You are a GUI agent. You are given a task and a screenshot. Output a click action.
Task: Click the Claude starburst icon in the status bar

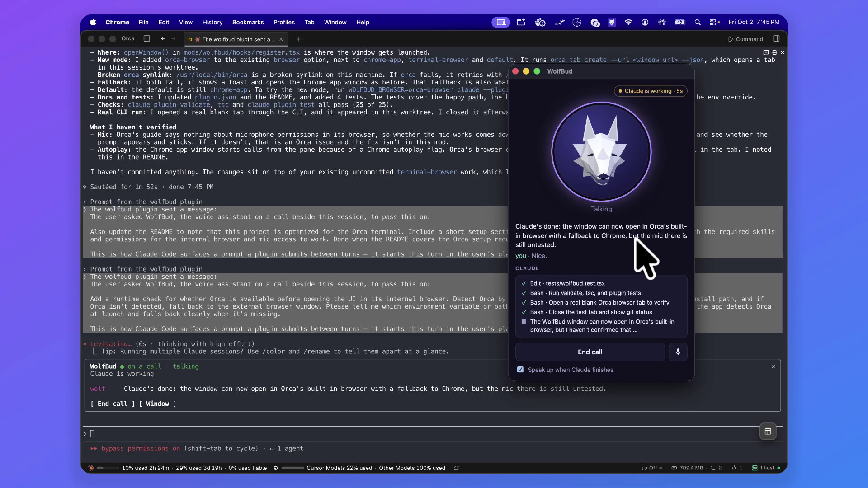click(x=91, y=468)
